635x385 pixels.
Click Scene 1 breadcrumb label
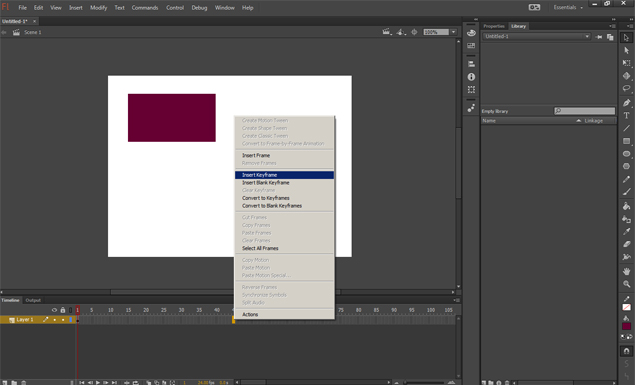click(32, 32)
